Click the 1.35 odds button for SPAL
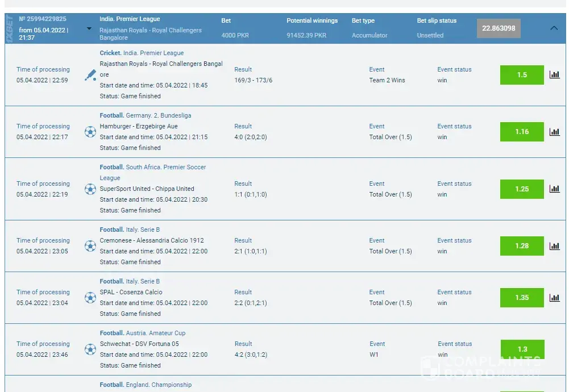 (522, 298)
